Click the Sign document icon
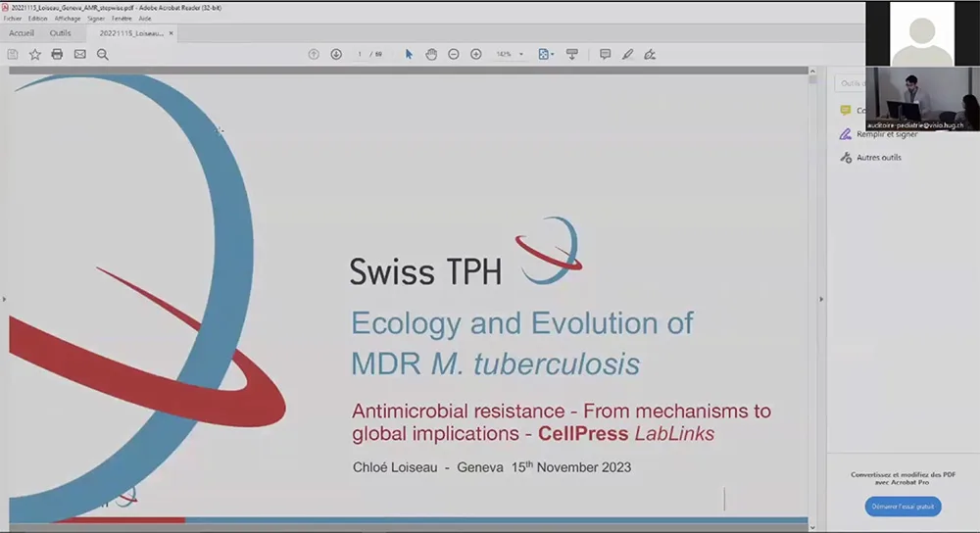Screen dimensions: 980x533 (650, 54)
